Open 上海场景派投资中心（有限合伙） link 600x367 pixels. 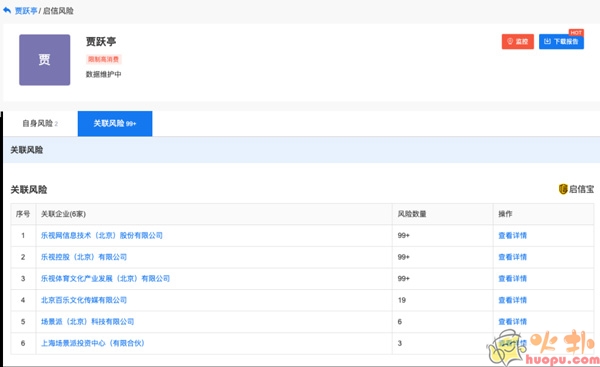pos(93,343)
